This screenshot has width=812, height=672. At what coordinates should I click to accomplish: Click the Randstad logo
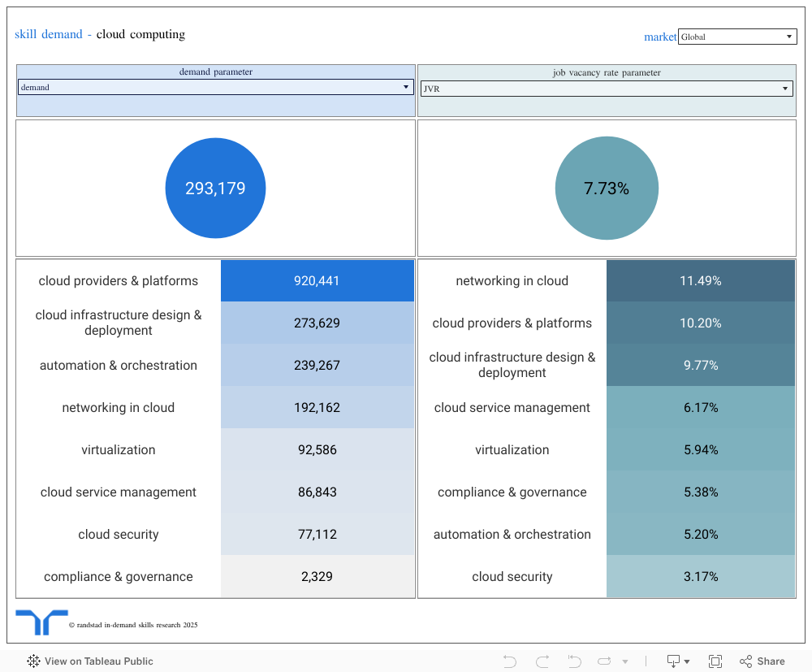coord(41,622)
